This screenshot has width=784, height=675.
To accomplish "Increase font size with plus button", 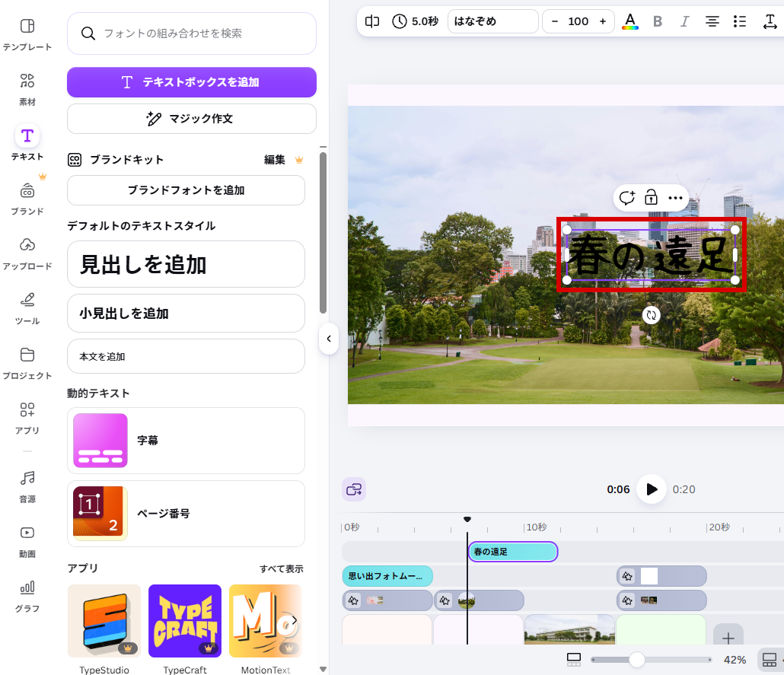I will click(603, 21).
